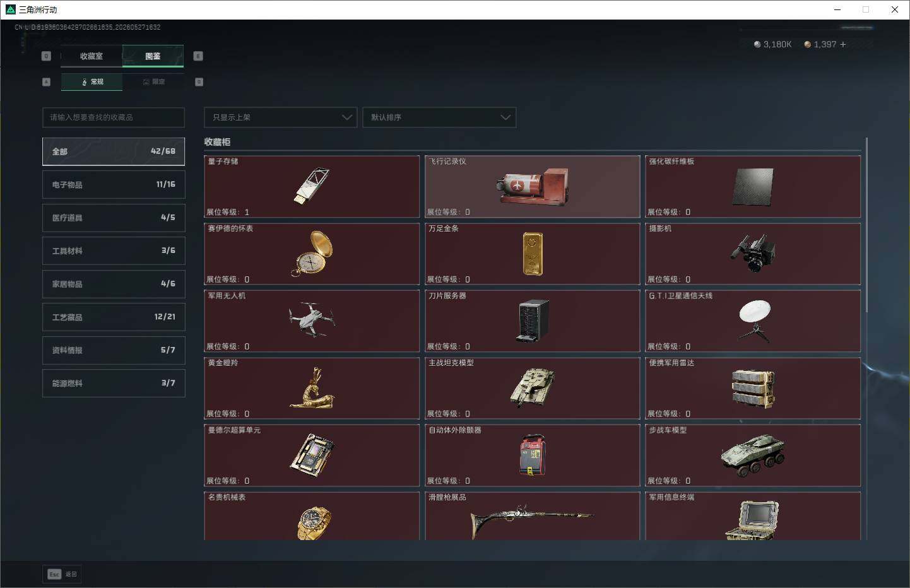The image size is (910, 588).
Task: Open the 黄金瞪羚 golden gazelle item
Action: tap(312, 388)
